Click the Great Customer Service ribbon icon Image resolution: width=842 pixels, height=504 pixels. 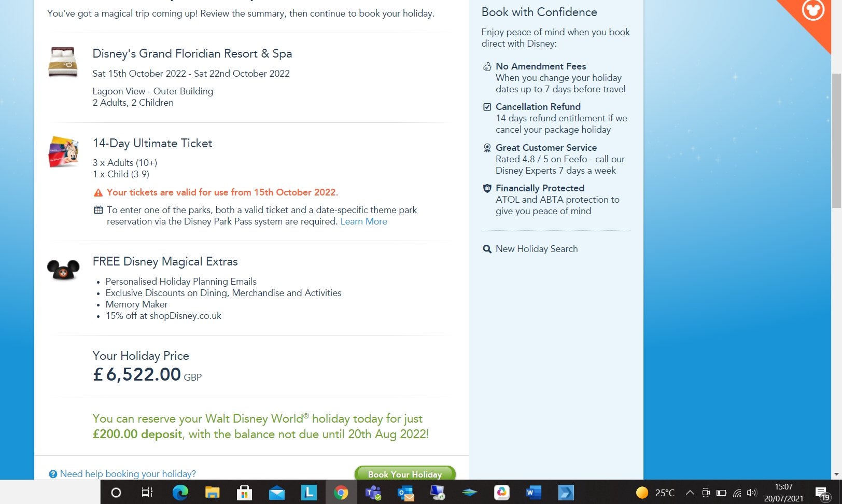point(487,148)
